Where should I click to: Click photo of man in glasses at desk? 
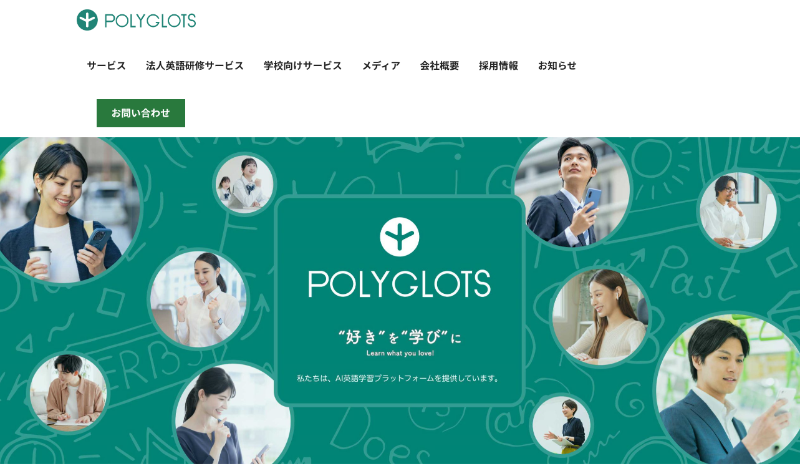(x=738, y=210)
